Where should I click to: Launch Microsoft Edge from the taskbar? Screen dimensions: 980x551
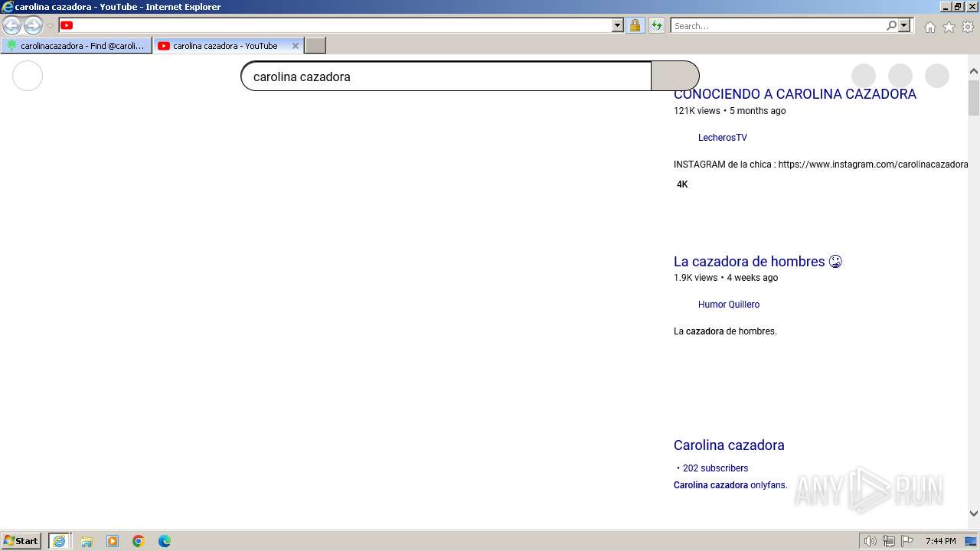165,541
